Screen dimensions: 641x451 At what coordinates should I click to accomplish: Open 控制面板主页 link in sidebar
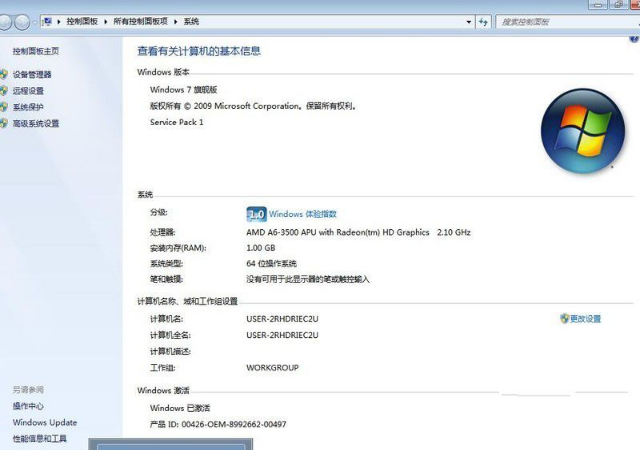tap(36, 51)
